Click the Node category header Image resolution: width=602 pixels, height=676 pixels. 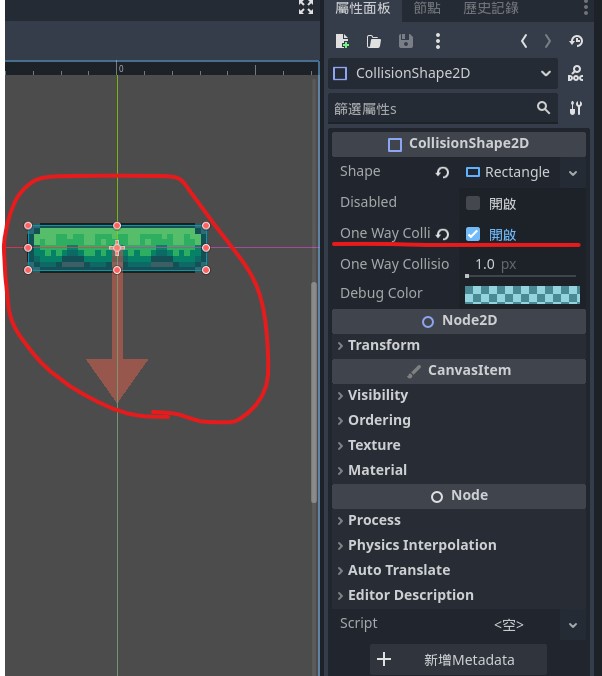pos(459,496)
